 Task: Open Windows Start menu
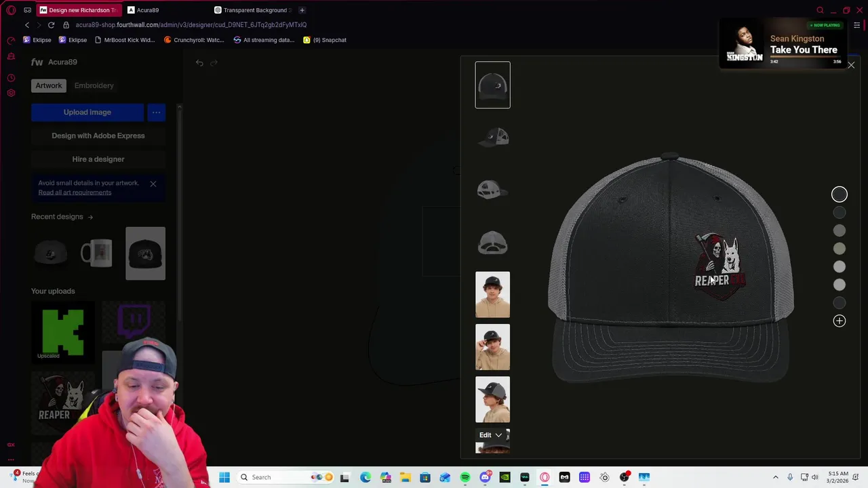click(x=224, y=477)
